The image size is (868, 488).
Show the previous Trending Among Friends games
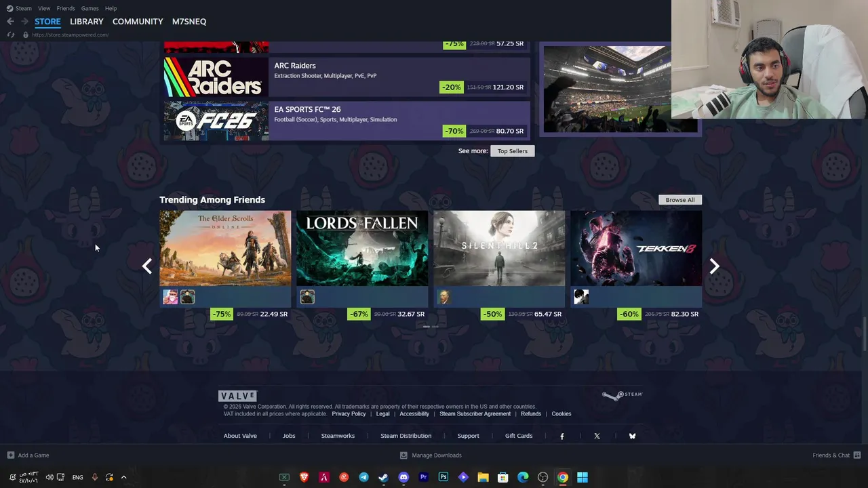147,266
